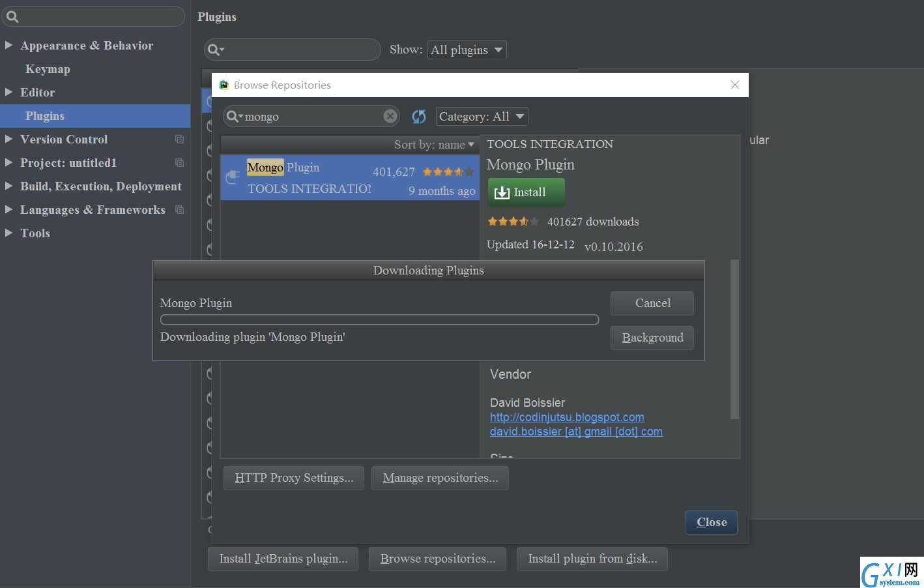
Task: Open the Version Control settings page
Action: (x=64, y=140)
